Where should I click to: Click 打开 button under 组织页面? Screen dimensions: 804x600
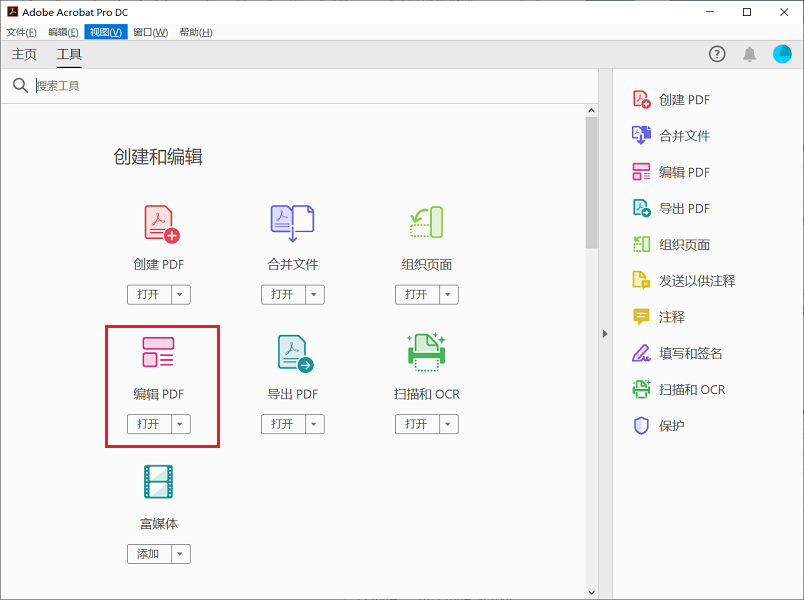point(417,294)
